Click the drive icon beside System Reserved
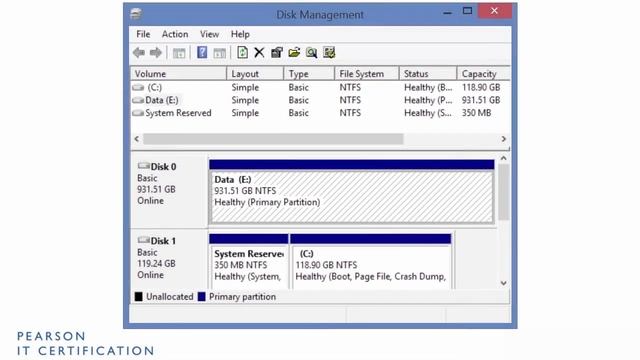 [138, 113]
